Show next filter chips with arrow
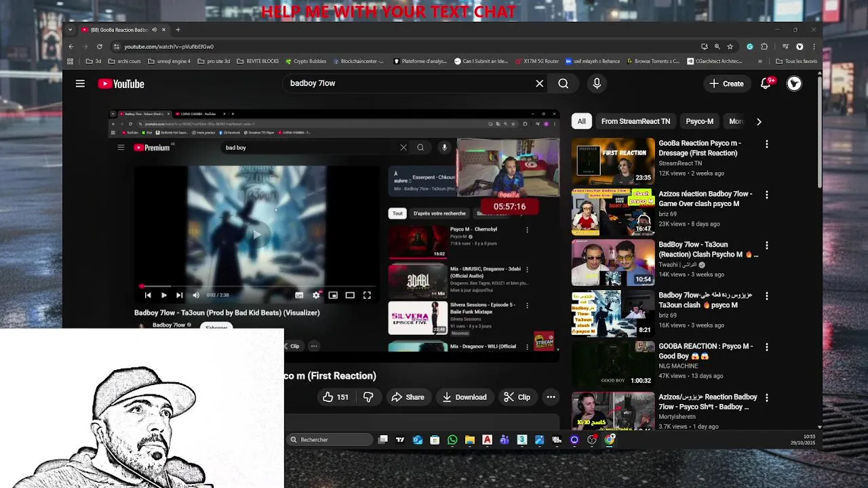This screenshot has width=868, height=488. [759, 121]
